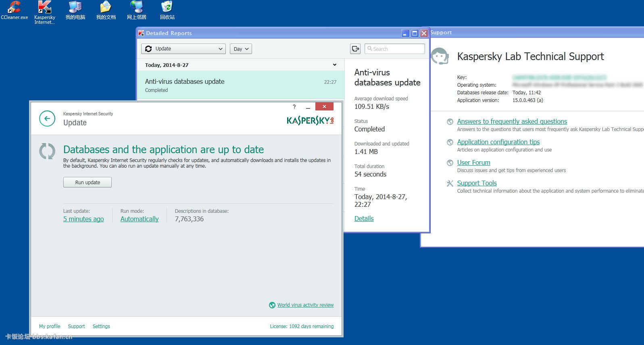Open Support link in Update window footer
The width and height of the screenshot is (644, 345).
[x=76, y=326]
